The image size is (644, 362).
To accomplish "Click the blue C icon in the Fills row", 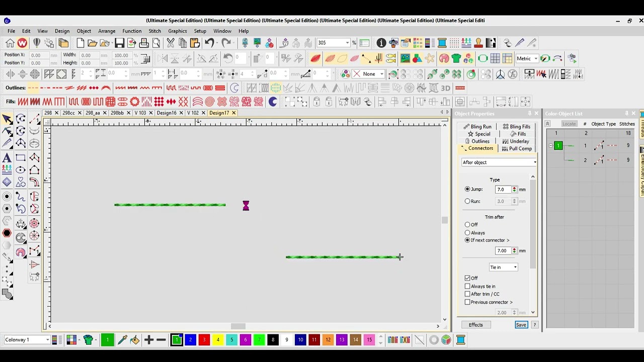I will (x=273, y=102).
